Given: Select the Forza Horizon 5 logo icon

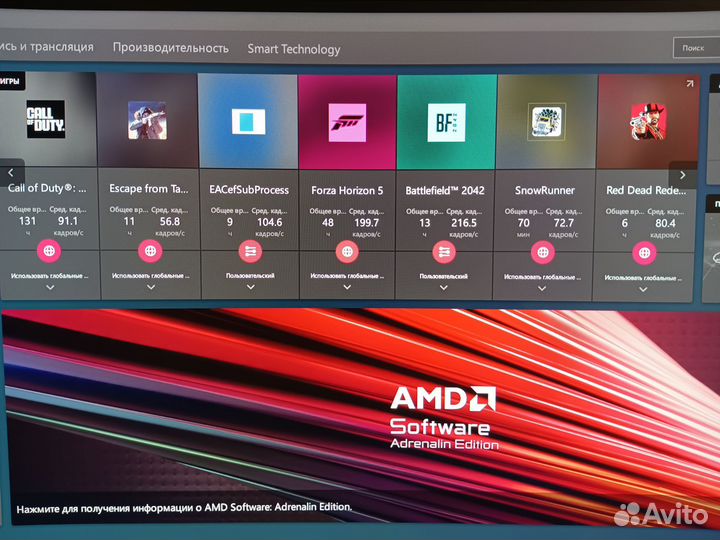Looking at the screenshot, I should (x=347, y=122).
